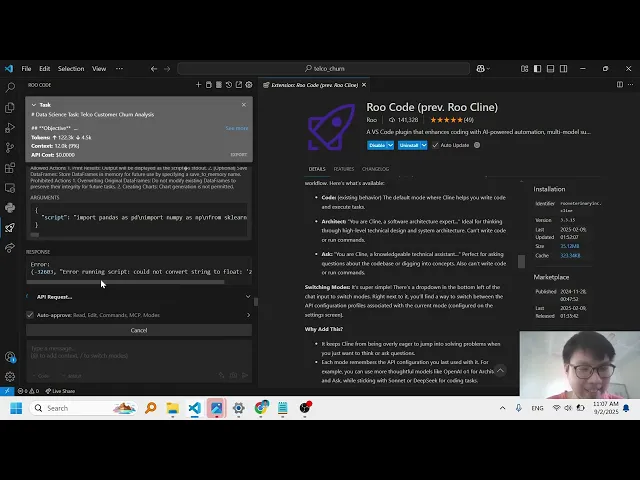Select the Extension: Roo Code editor tab
640x480 pixels.
point(314,85)
